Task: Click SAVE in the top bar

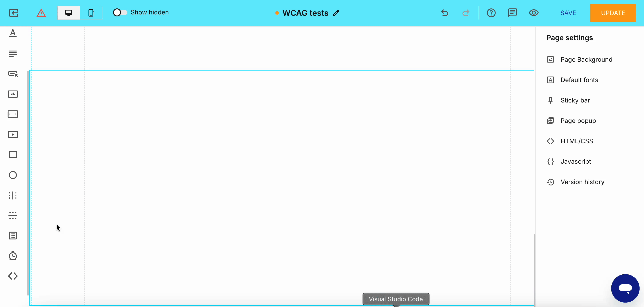Action: 568,13
